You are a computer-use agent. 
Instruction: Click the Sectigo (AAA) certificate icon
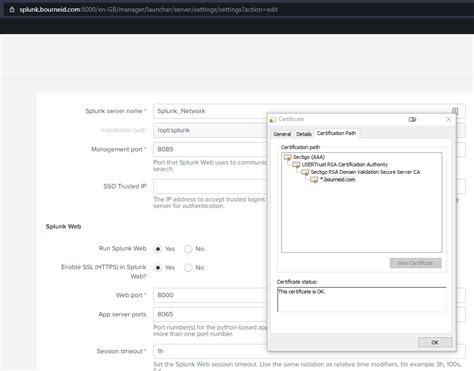pyautogui.click(x=287, y=157)
